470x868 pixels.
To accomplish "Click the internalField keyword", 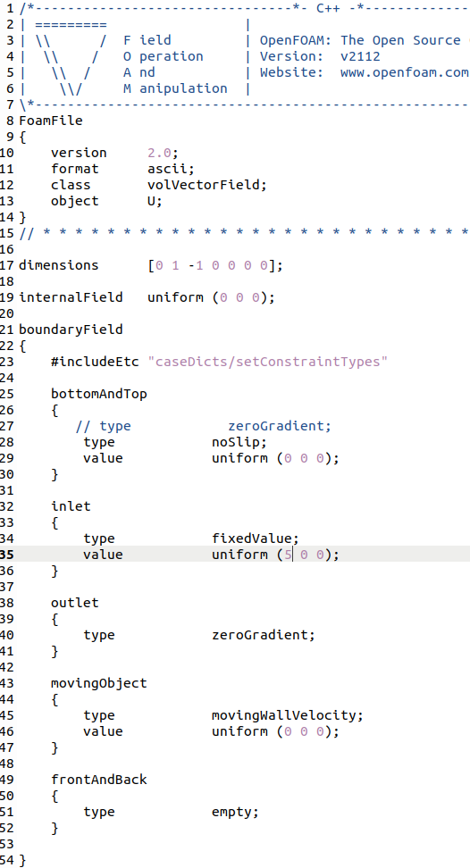I will (x=71, y=297).
